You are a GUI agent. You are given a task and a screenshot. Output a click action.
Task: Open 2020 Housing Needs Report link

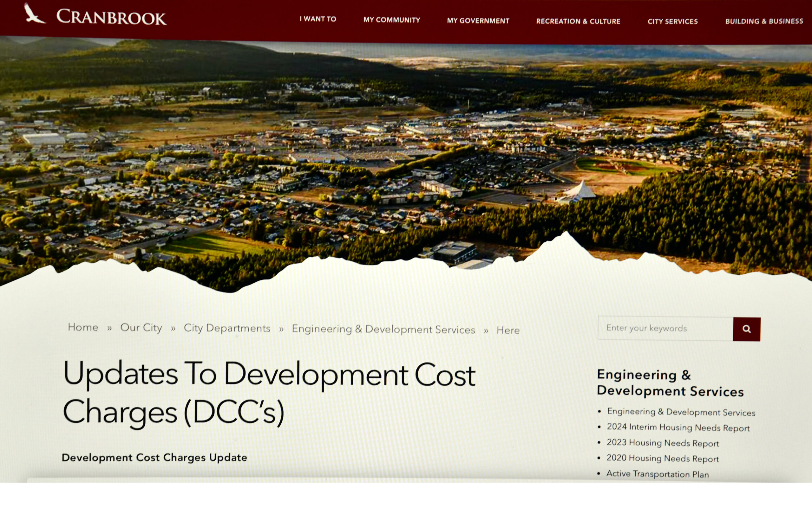[x=662, y=458]
